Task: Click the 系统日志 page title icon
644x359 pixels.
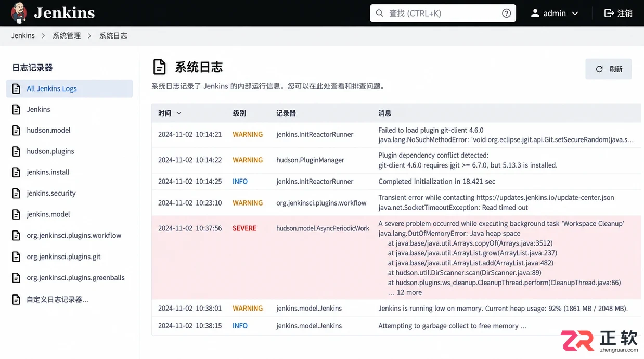Action: pyautogui.click(x=159, y=67)
